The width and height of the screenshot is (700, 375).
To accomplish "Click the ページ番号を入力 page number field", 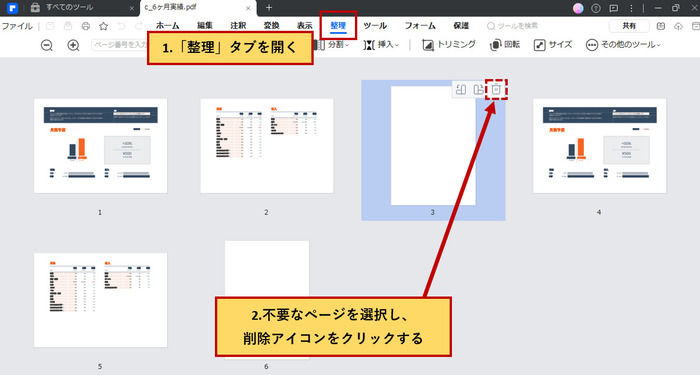I will click(120, 45).
